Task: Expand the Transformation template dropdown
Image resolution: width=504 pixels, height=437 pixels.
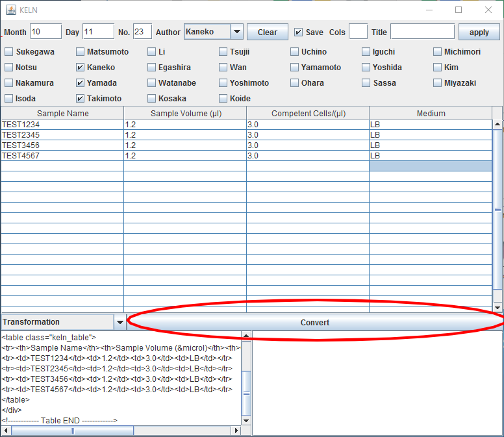Action: [120, 322]
